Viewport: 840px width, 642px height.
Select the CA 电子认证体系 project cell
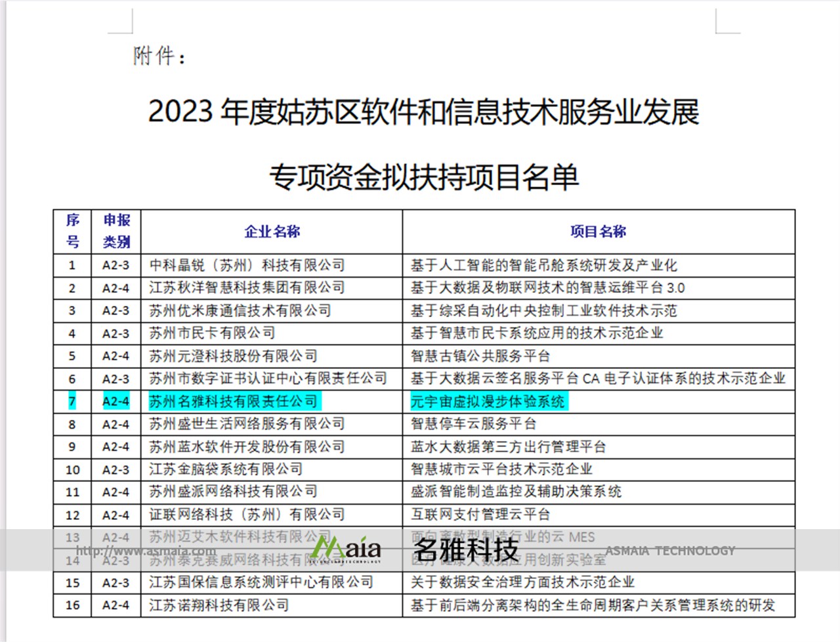(x=598, y=378)
